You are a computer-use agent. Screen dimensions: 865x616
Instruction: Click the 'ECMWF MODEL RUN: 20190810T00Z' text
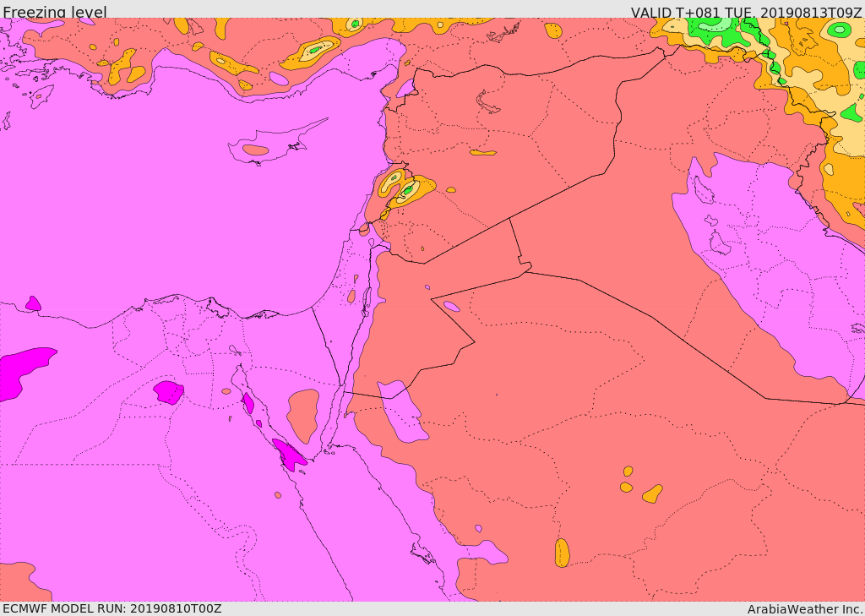[112, 608]
